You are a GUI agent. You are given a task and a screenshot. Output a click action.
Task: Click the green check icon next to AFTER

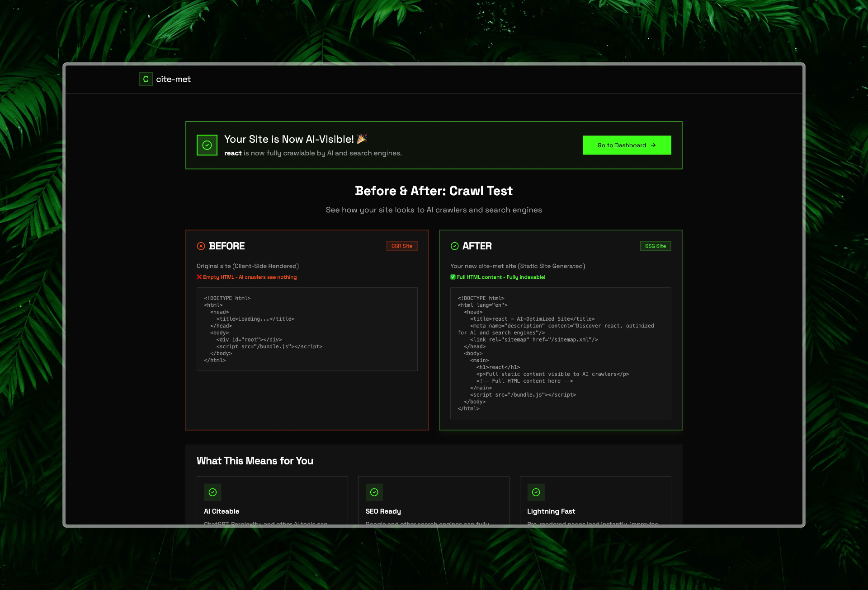tap(454, 246)
